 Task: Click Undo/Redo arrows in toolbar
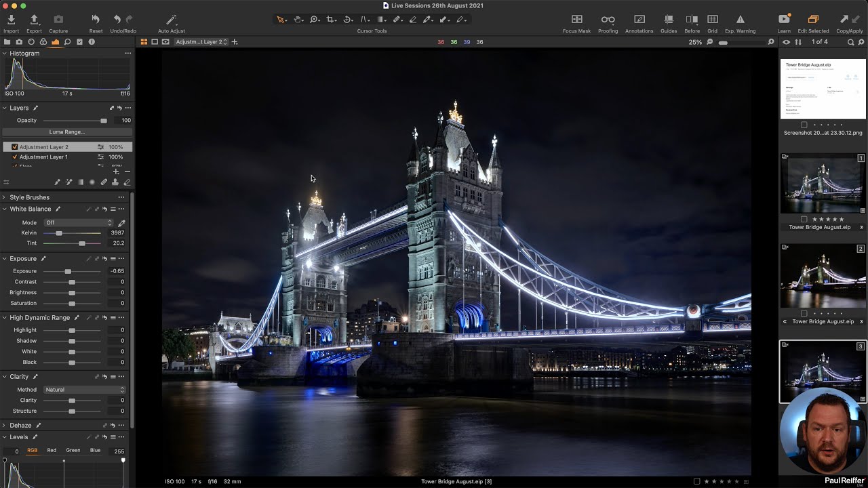pyautogui.click(x=123, y=20)
